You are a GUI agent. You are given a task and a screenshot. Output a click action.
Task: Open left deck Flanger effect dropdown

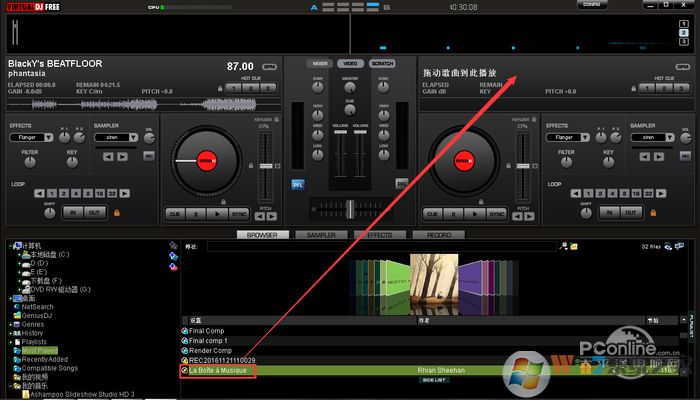coord(48,138)
